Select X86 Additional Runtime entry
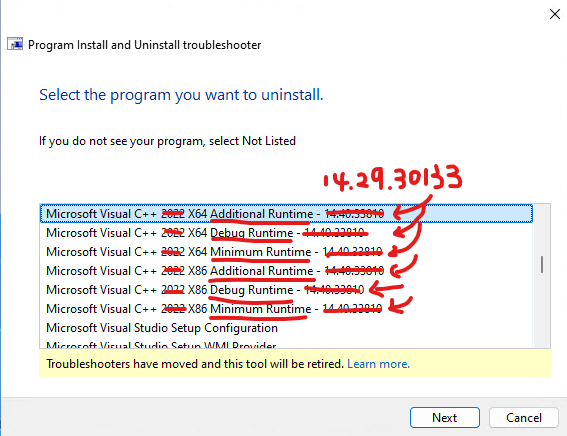567x436 pixels. (x=286, y=271)
